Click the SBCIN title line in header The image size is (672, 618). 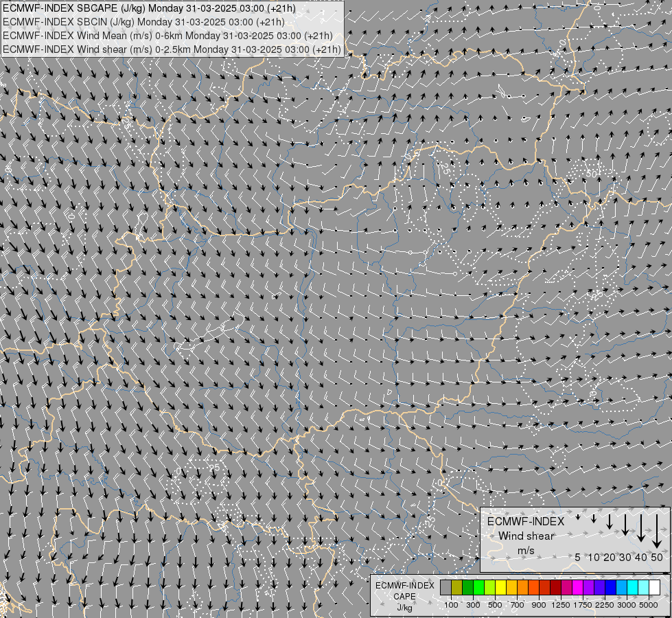143,22
